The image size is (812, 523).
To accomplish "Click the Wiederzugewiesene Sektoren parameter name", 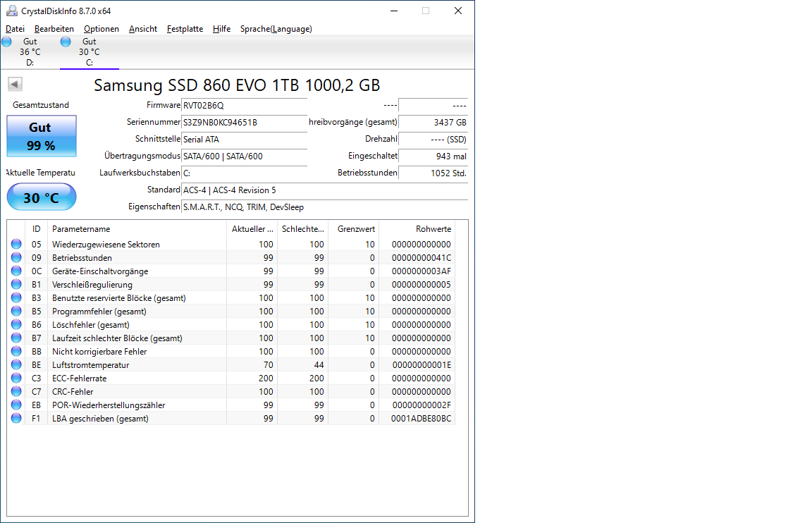I will tap(106, 245).
